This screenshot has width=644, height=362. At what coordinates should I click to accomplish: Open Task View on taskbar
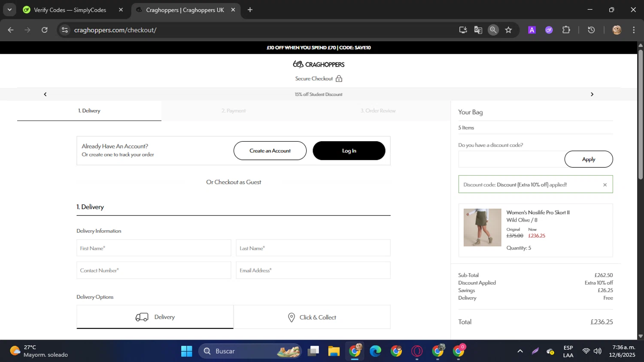313,351
